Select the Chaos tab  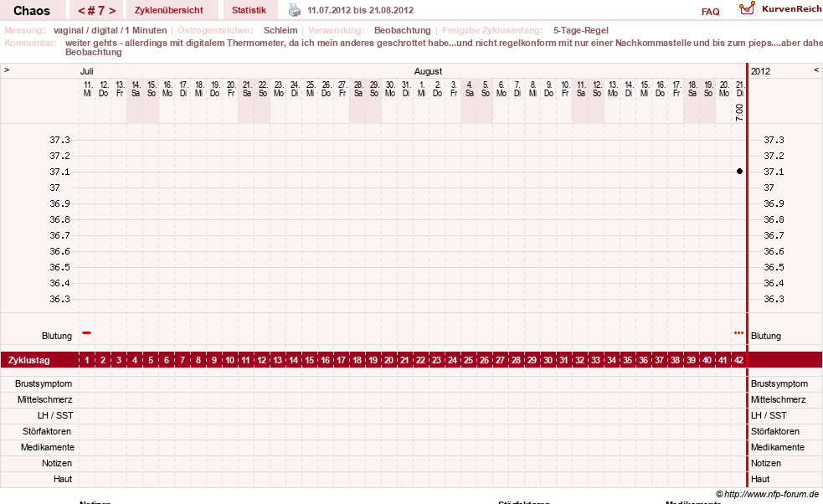[32, 11]
